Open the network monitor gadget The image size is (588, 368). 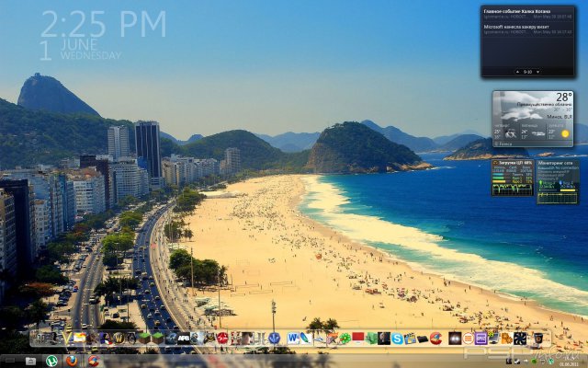pos(558,182)
